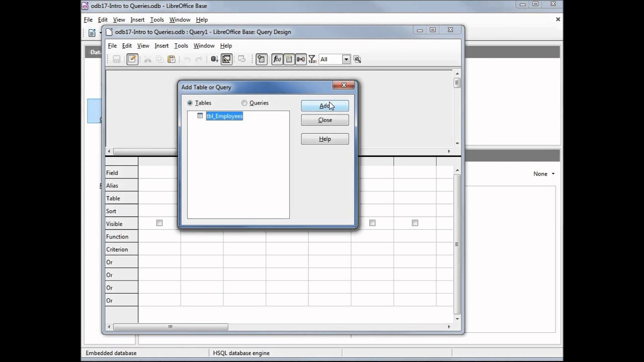Toggle the Table Name toolbar icon

[289, 59]
